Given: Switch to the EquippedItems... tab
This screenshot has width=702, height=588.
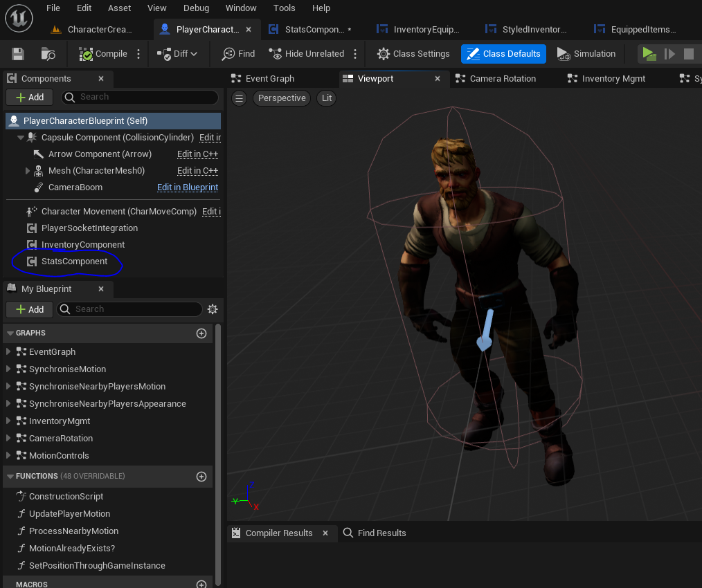Looking at the screenshot, I should [636, 30].
